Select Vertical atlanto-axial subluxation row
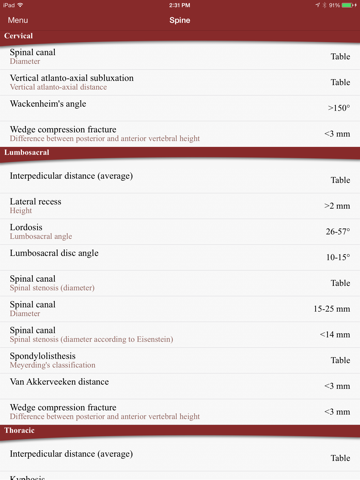The width and height of the screenshot is (360, 480). [x=180, y=82]
